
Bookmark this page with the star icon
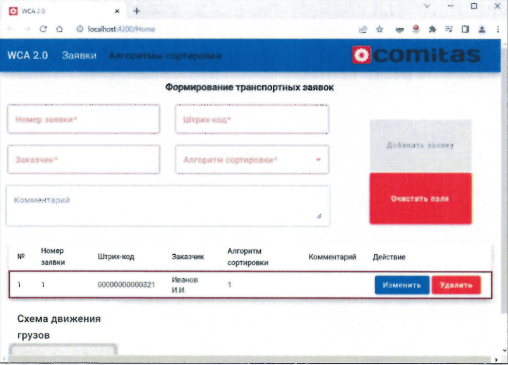[379, 29]
